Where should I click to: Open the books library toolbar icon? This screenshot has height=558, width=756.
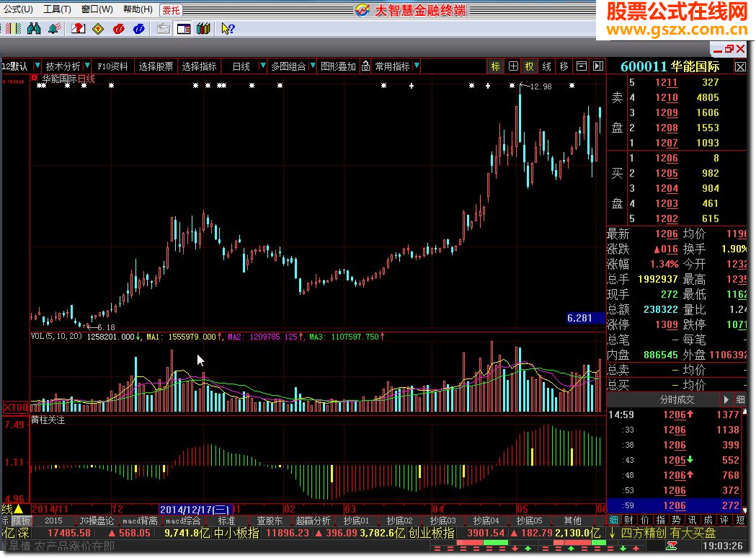coord(203,29)
